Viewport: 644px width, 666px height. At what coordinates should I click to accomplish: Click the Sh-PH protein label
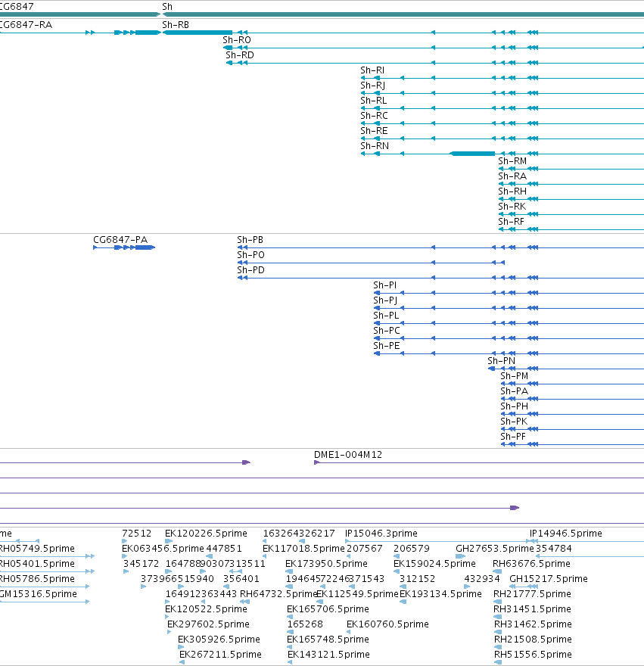point(515,406)
